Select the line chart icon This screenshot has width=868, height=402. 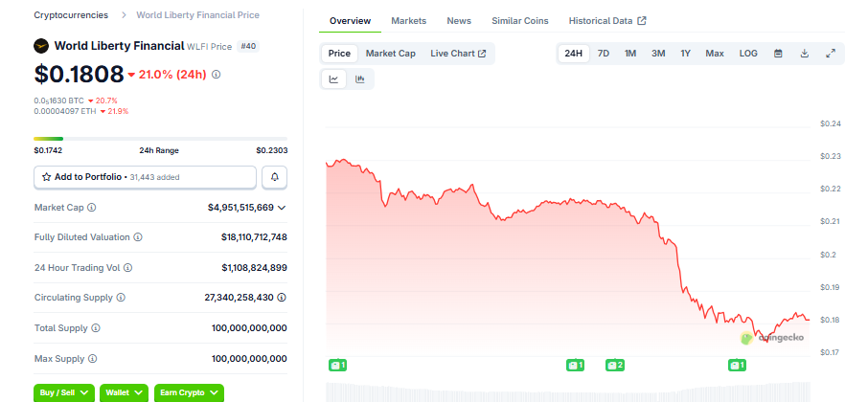coord(334,79)
